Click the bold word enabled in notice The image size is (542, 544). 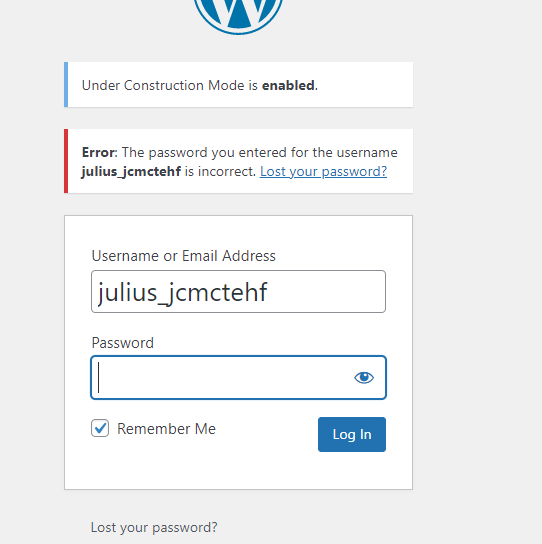[x=288, y=85]
